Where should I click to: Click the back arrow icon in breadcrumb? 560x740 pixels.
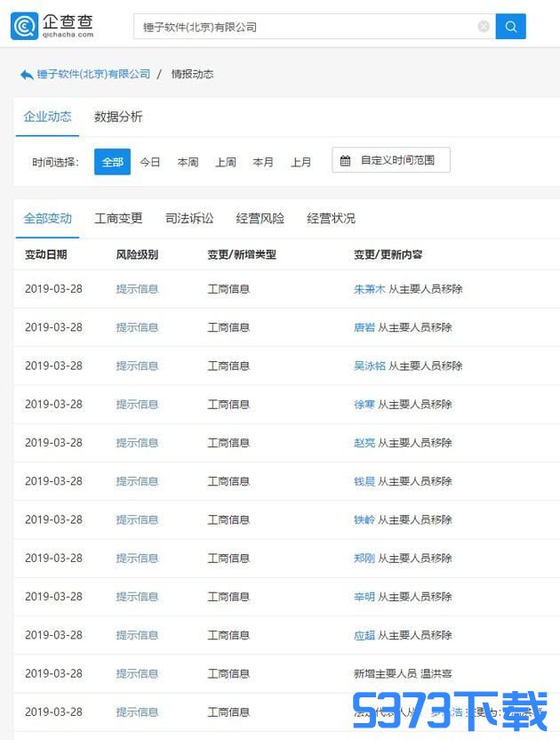click(27, 75)
